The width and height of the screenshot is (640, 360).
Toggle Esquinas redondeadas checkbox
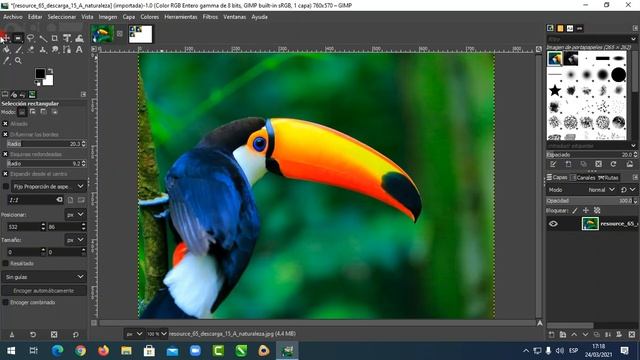pos(5,154)
